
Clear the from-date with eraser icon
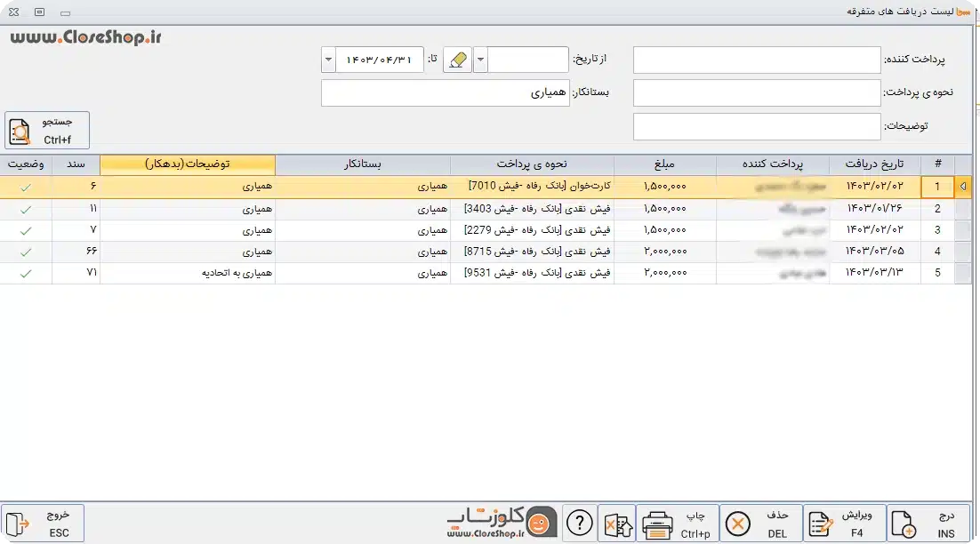point(457,60)
